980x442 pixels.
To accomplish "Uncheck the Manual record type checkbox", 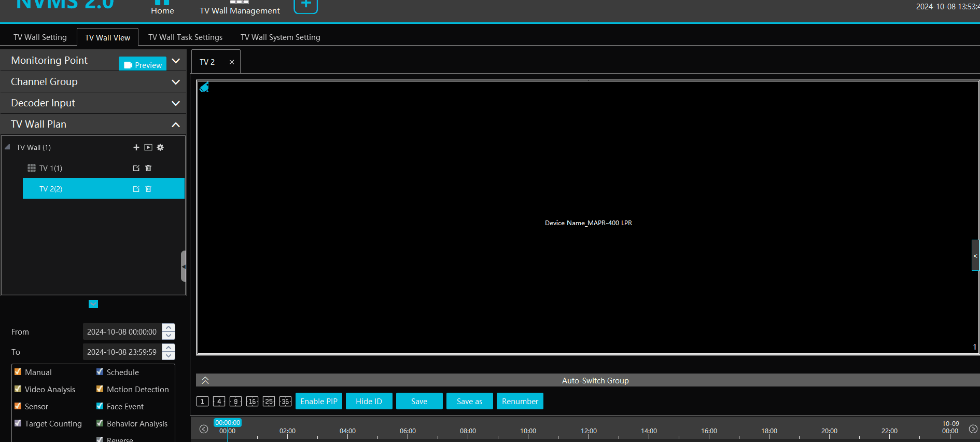I will coord(18,372).
